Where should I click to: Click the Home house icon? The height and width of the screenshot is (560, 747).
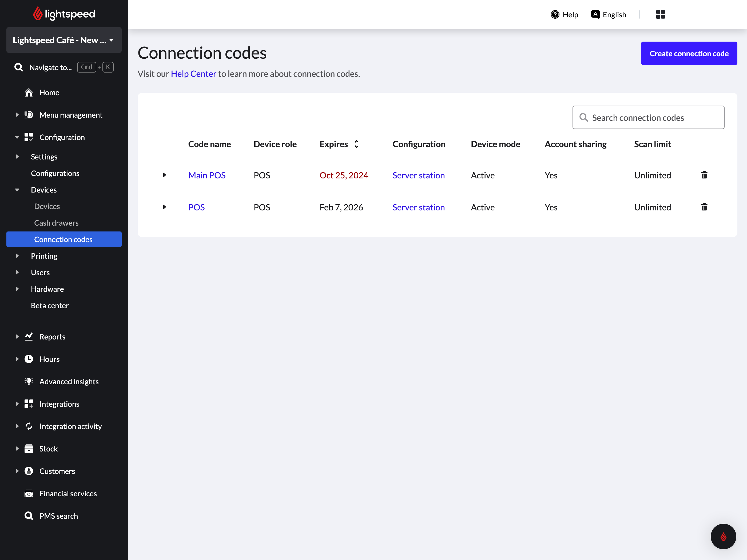point(29,93)
